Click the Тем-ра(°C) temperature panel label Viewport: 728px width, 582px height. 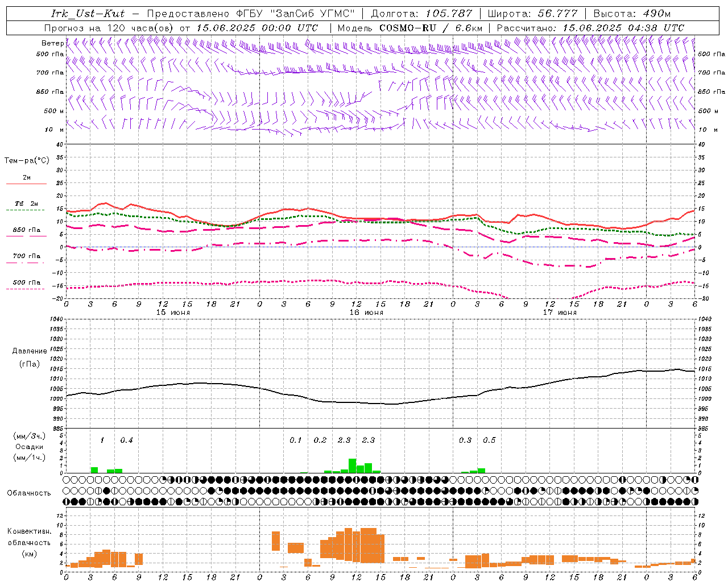(x=27, y=161)
